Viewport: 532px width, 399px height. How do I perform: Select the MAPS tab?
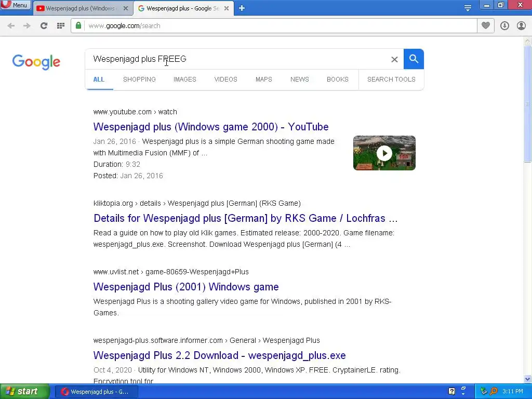coord(263,79)
